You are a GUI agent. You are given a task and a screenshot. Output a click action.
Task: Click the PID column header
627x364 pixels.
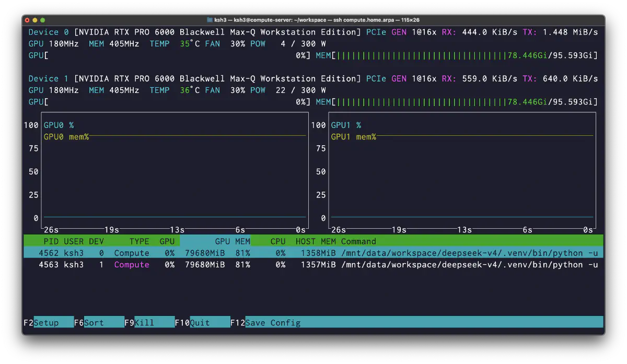pos(51,241)
